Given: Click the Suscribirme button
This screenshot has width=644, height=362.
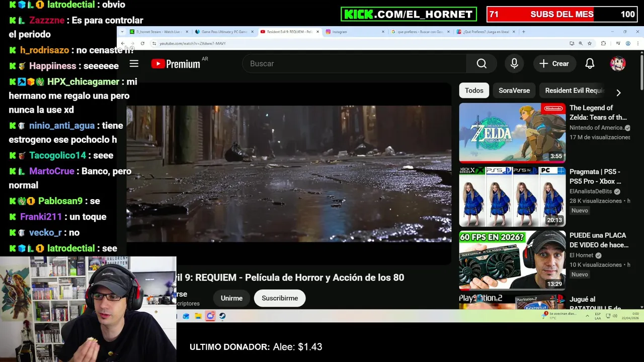Looking at the screenshot, I should coord(280,298).
